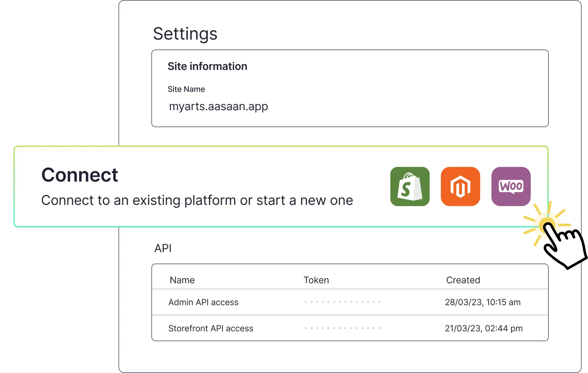Click the Site information heading
This screenshot has width=588, height=373.
pos(207,66)
